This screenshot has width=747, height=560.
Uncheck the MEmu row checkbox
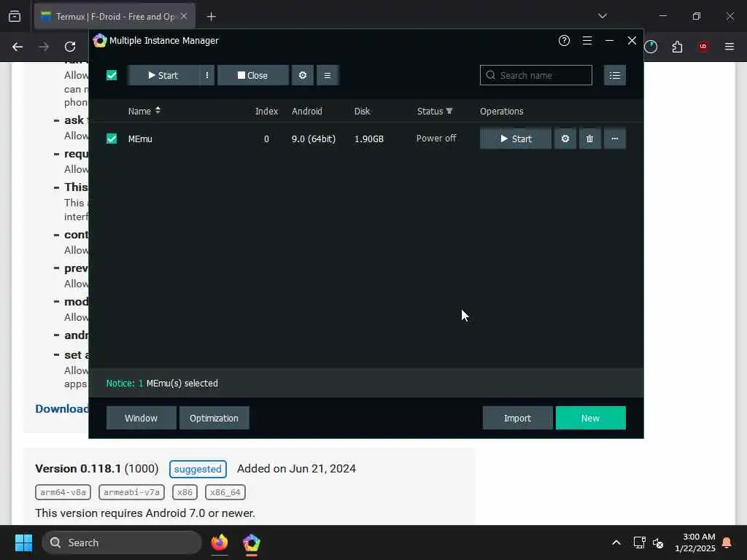tap(112, 139)
